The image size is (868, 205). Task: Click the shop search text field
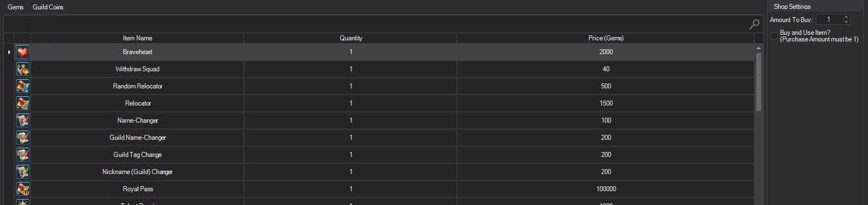click(376, 24)
